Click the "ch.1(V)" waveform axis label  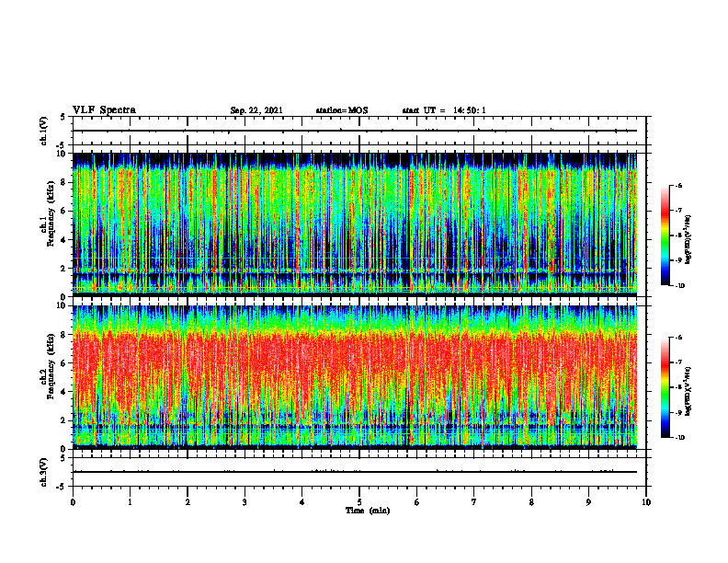point(43,131)
